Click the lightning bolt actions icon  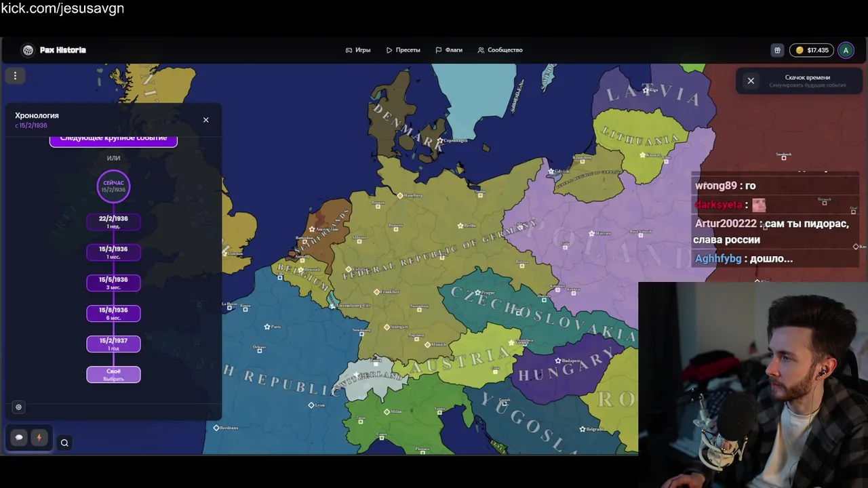point(39,438)
